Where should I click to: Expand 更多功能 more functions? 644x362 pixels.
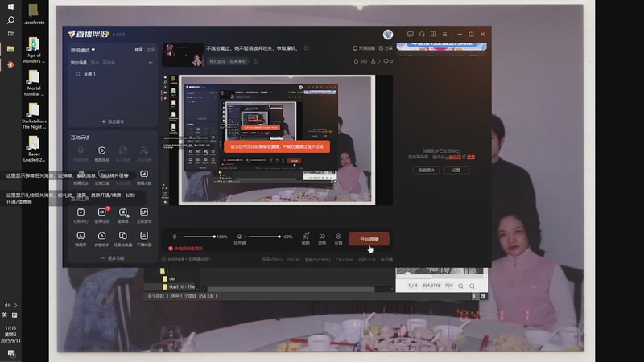click(x=113, y=258)
